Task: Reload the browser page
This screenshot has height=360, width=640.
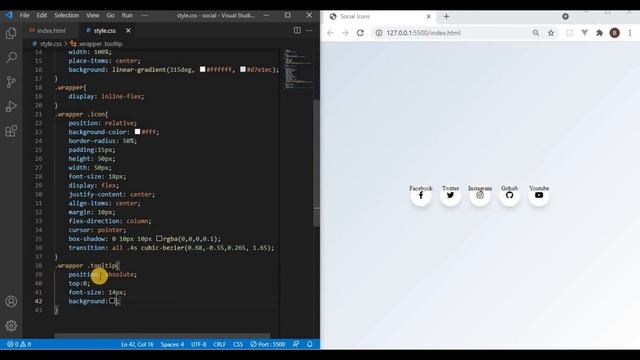Action: (360, 33)
